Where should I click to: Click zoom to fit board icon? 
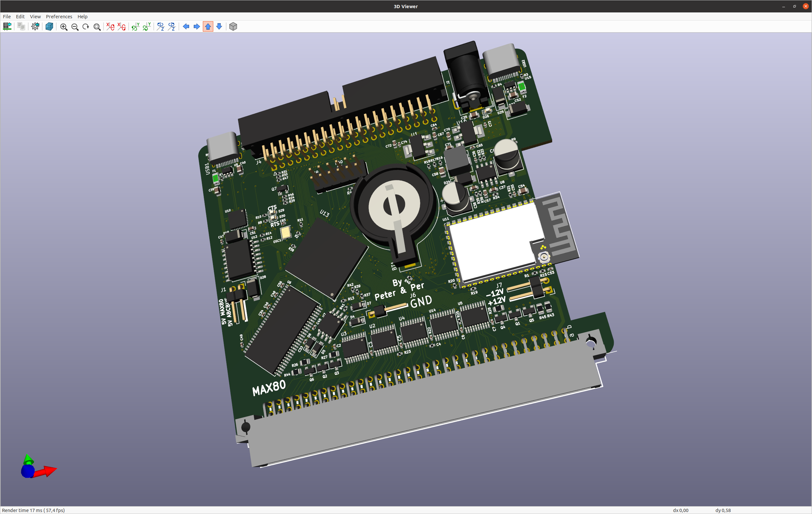coord(97,27)
